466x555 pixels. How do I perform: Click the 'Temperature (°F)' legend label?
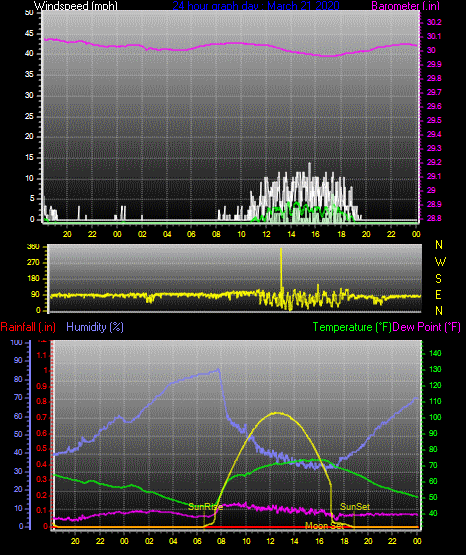pyautogui.click(x=352, y=327)
